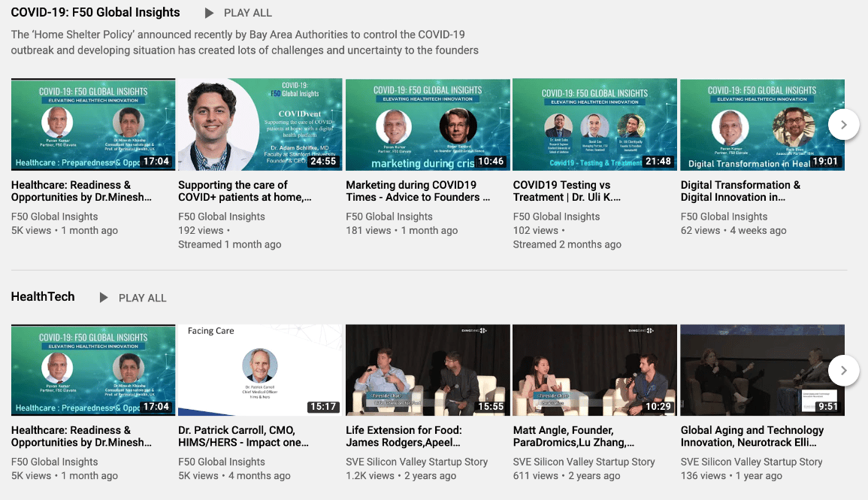Click the play icon beside HealthTech PLAY ALL
Screen dimensions: 868x500
pos(104,298)
